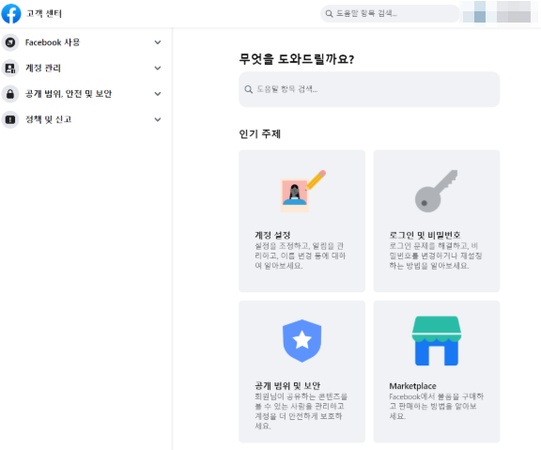The width and height of the screenshot is (541, 450).
Task: Click the blurred profile area in header
Action: coord(497,12)
